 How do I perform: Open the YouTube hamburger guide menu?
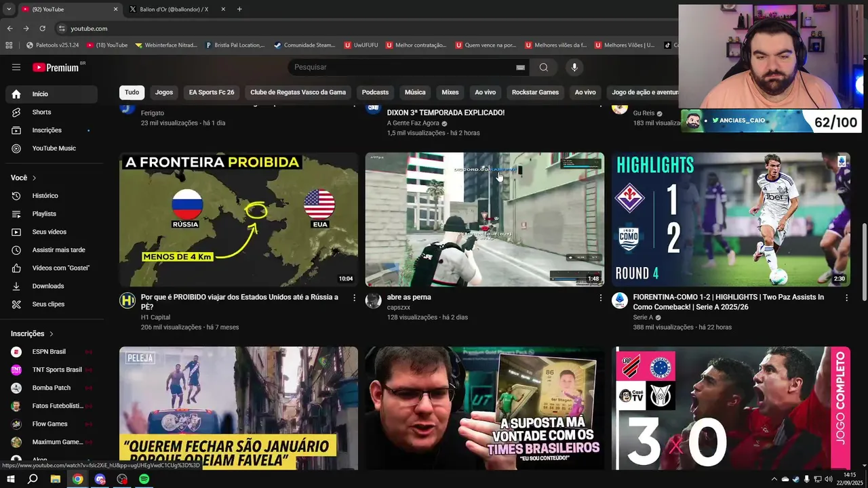(x=16, y=67)
